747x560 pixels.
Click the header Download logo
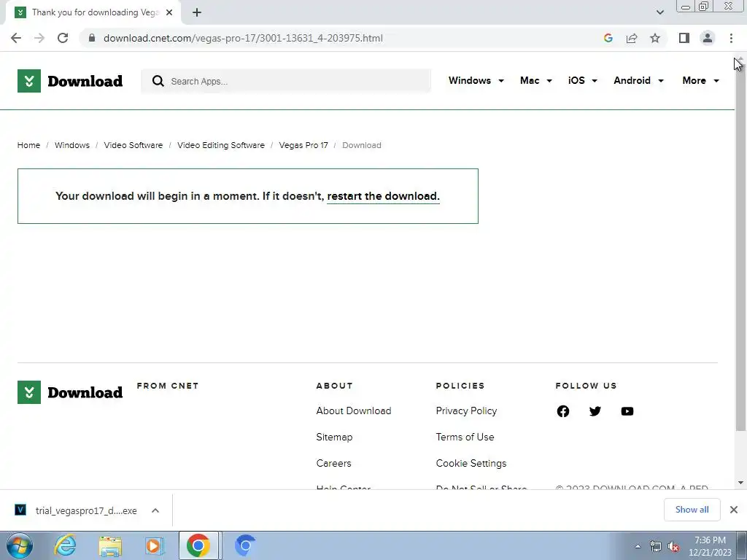tap(70, 81)
